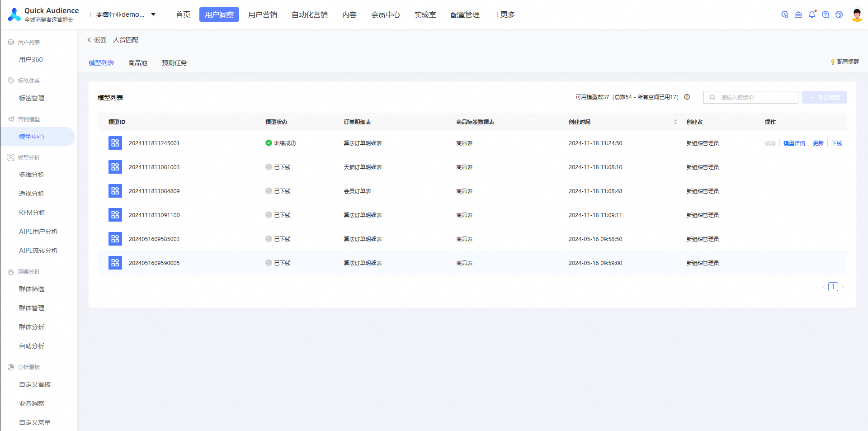
Task: Open 配置提醒 link
Action: click(845, 62)
